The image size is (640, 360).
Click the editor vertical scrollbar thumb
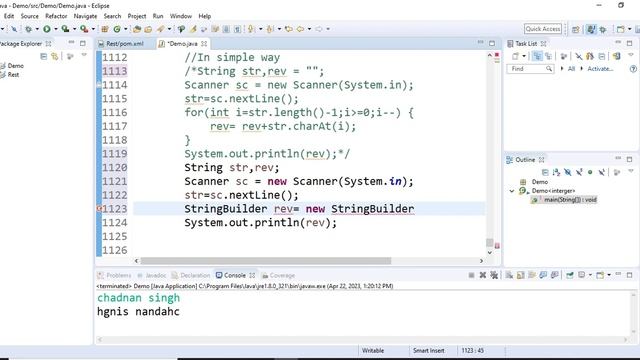490,242
